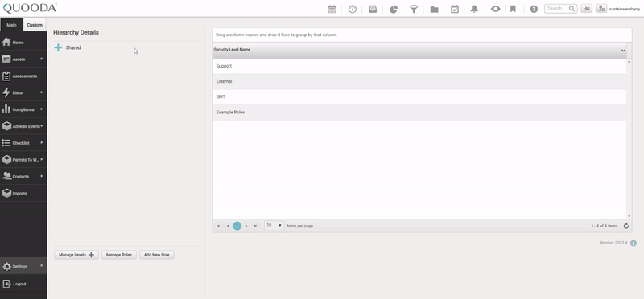
Task: Switch to the Main tab
Action: (x=11, y=25)
